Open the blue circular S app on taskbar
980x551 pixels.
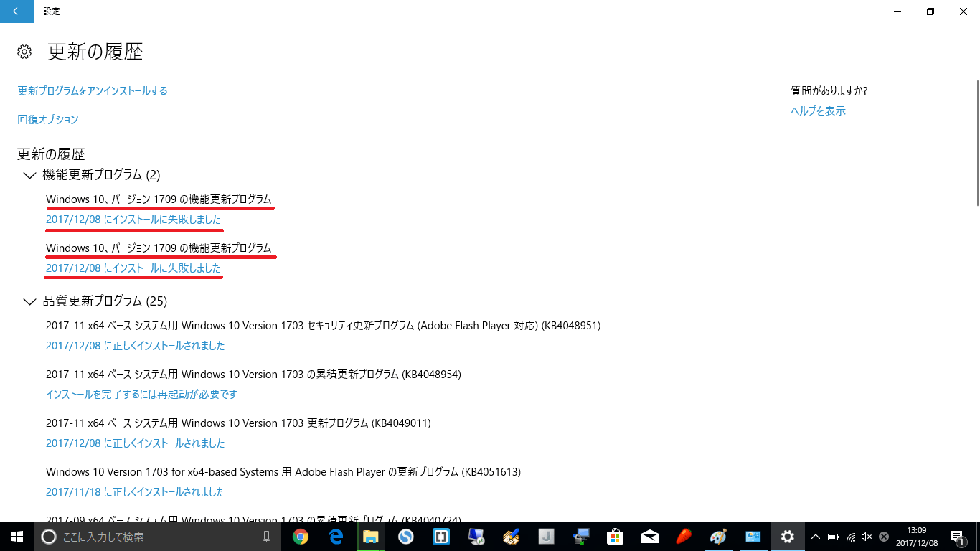tap(406, 537)
